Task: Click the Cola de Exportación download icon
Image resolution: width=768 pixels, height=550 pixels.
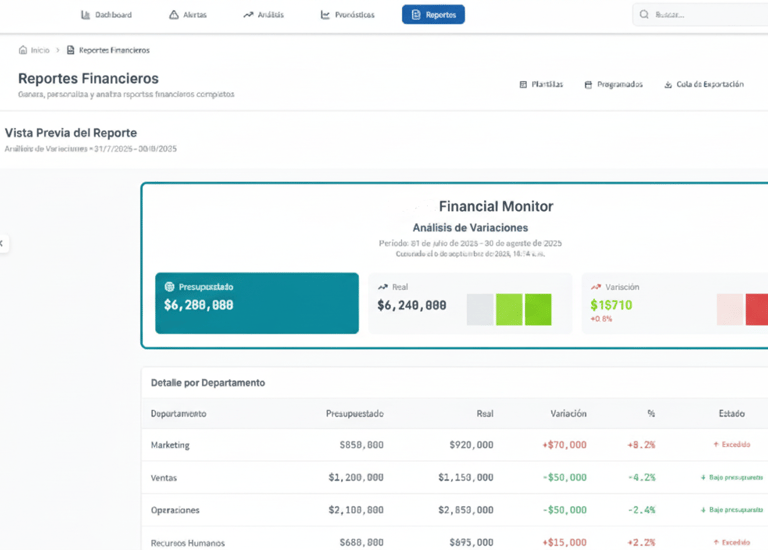Action: pyautogui.click(x=668, y=85)
